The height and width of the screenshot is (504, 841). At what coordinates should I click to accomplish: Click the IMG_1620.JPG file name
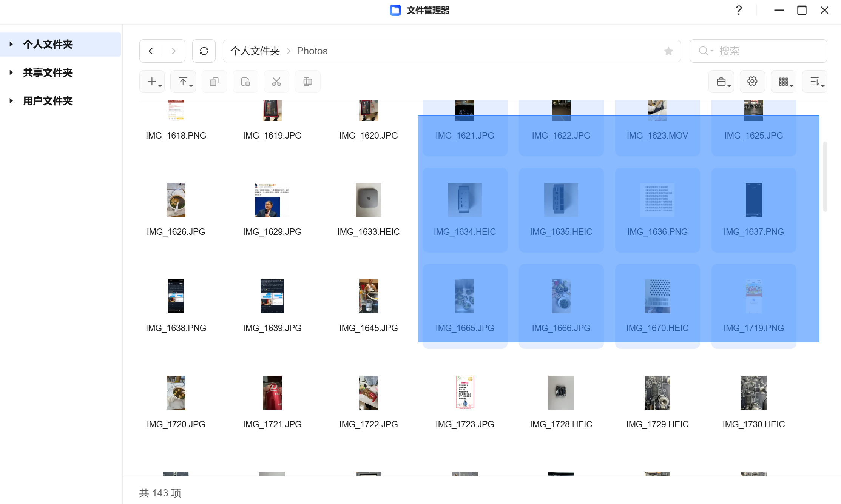pos(369,136)
